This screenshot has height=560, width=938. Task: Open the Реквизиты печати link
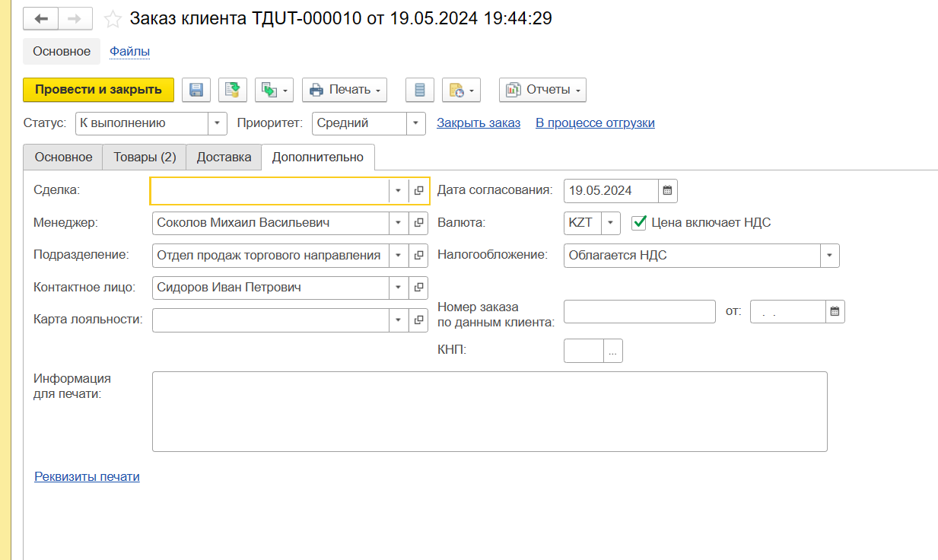pos(87,477)
